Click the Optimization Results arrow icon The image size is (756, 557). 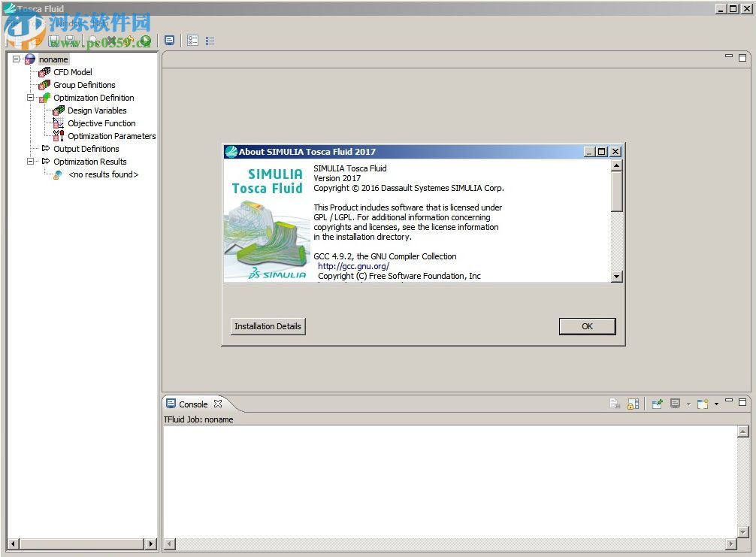tap(45, 161)
